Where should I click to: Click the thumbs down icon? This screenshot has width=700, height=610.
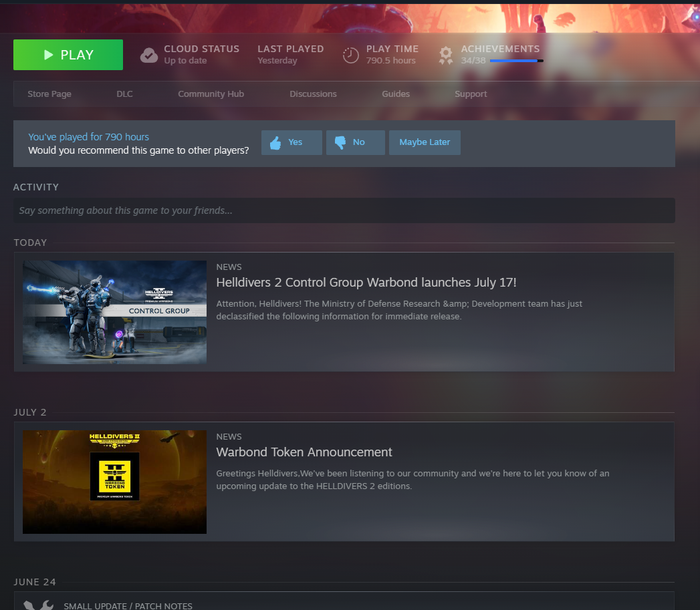(340, 142)
